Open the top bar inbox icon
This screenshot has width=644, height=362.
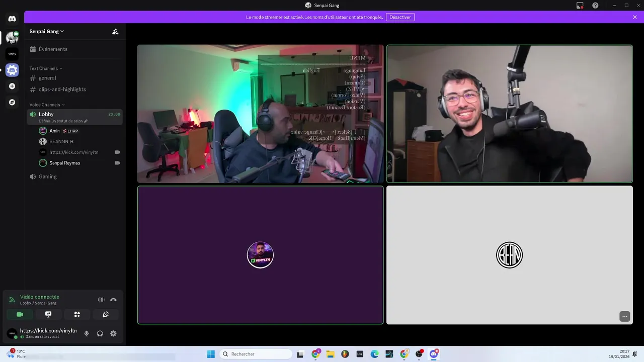click(580, 6)
